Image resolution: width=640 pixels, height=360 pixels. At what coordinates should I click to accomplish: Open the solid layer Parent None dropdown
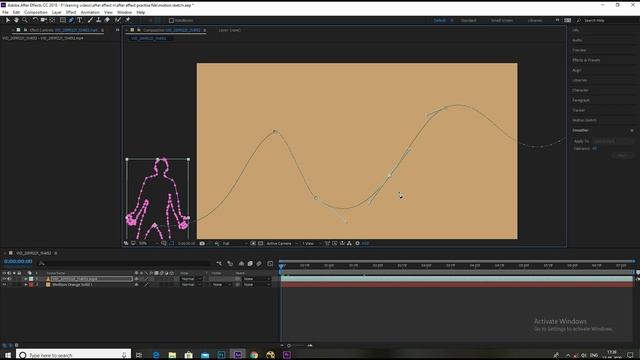[257, 284]
